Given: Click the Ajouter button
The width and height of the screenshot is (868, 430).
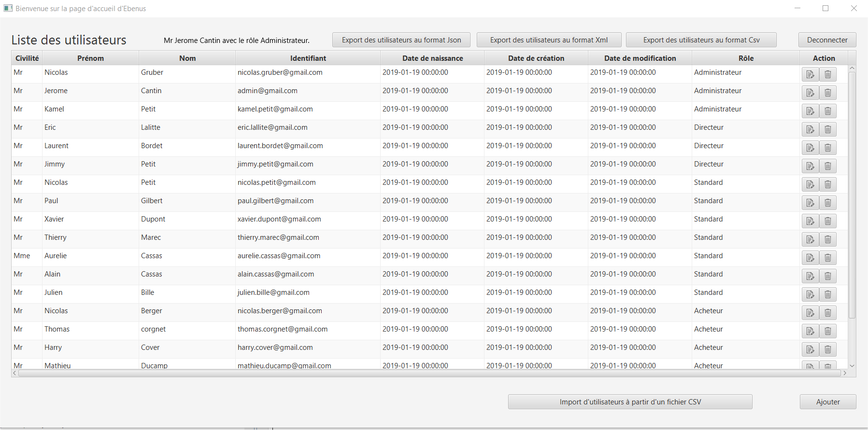Looking at the screenshot, I should tap(827, 402).
